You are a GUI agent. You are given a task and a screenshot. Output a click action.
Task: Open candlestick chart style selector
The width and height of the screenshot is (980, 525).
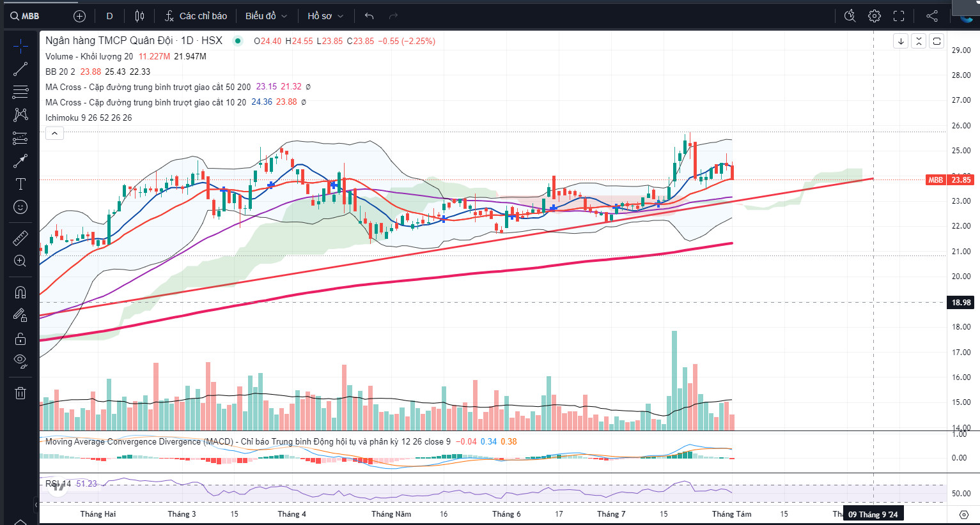point(139,16)
